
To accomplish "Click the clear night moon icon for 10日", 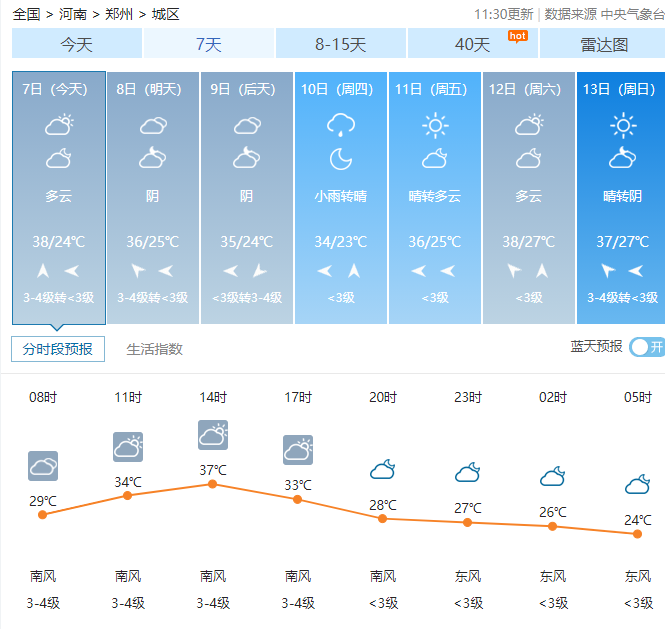I will [341, 159].
